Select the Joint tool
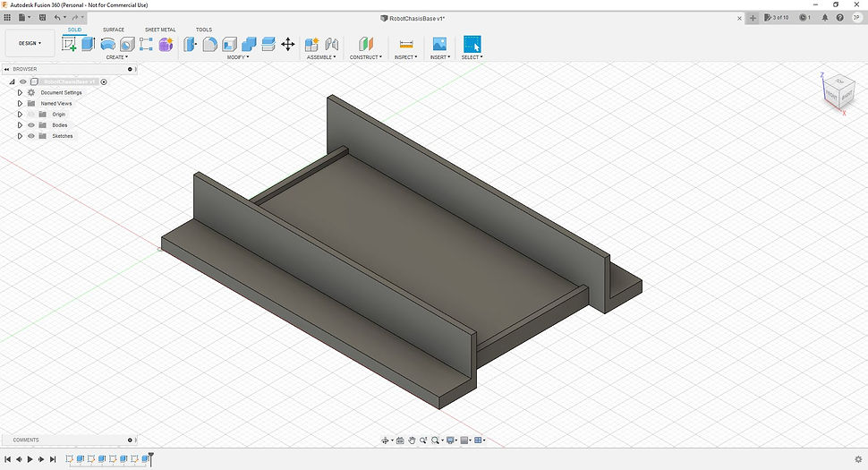 [332, 44]
